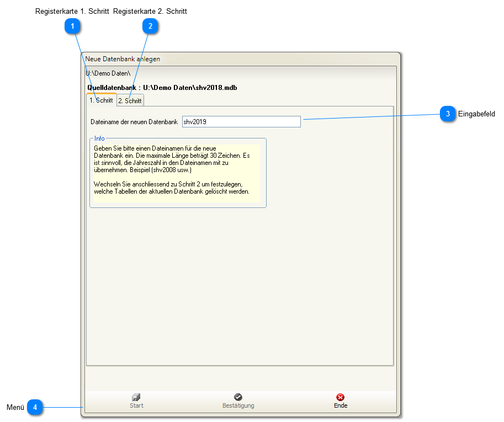
Task: Click the red Ende cross icon
Action: click(x=340, y=397)
